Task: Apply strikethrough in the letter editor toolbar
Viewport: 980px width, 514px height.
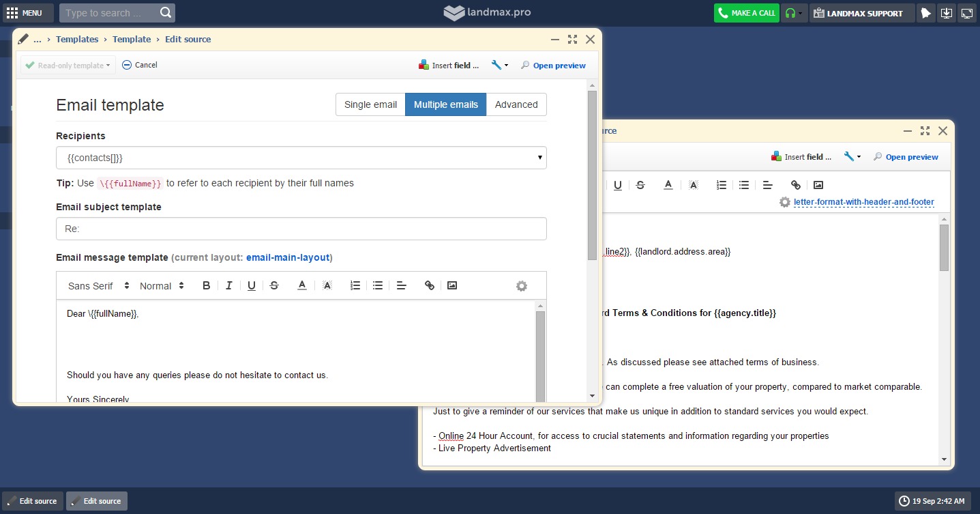Action: (x=640, y=185)
